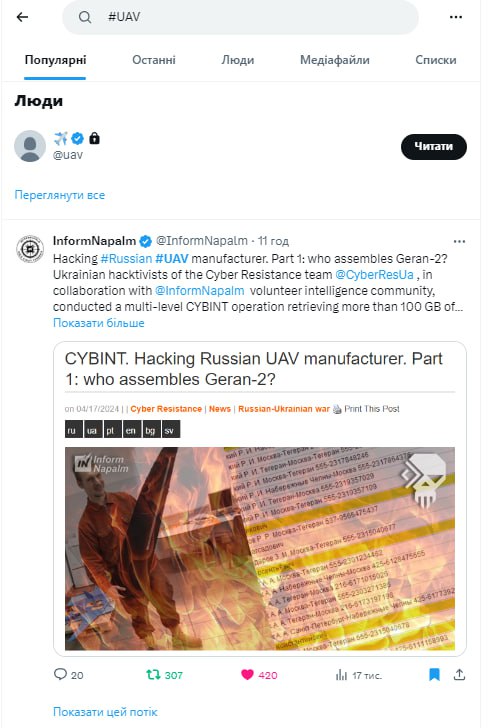Click the magnifier search icon

(x=85, y=17)
